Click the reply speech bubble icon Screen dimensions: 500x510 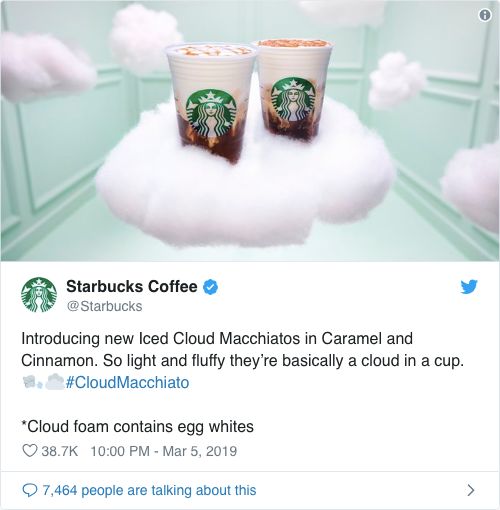[29, 490]
